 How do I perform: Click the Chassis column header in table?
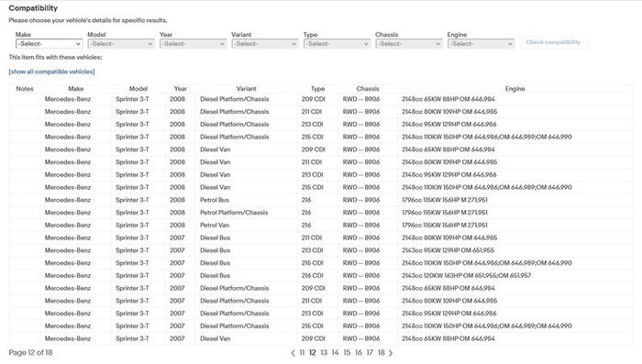coord(368,88)
